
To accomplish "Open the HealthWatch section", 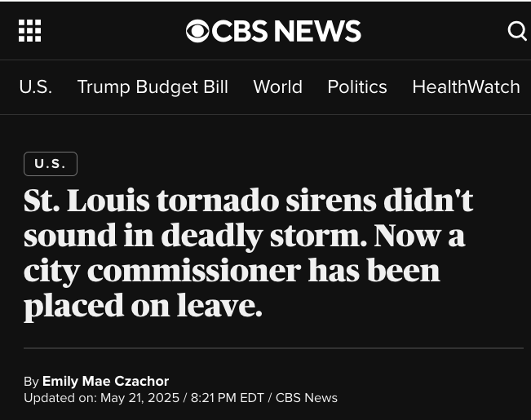I will (x=466, y=86).
